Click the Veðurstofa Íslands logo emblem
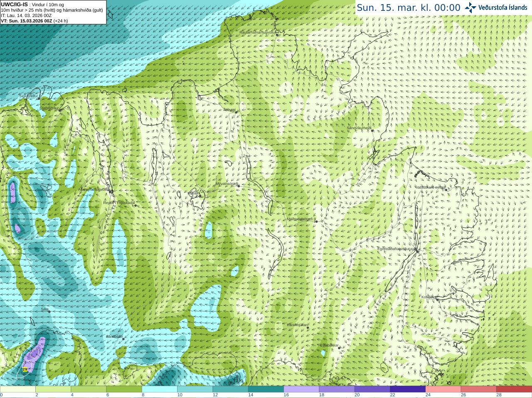The width and height of the screenshot is (532, 398). point(470,7)
